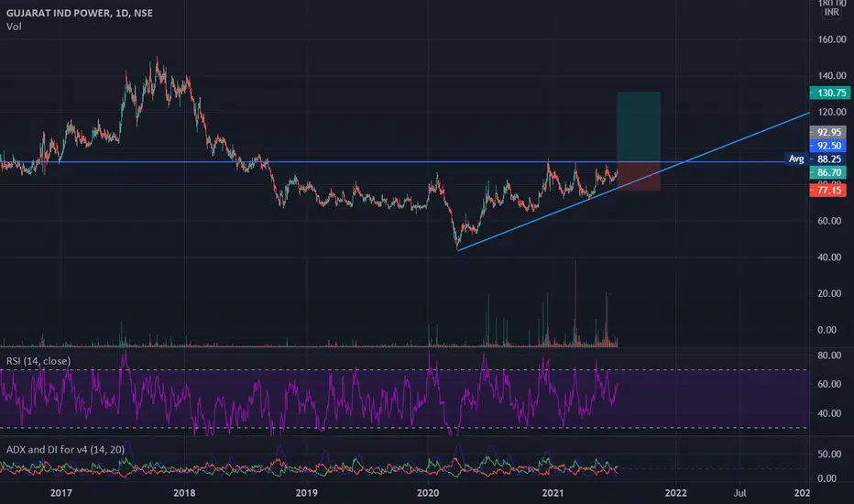
Task: Click the ADX 50.00 scale value
Action: click(x=829, y=455)
